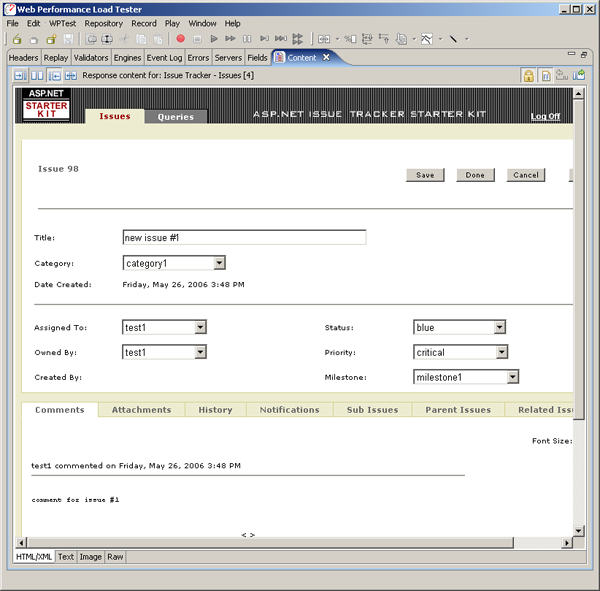Select the Issues tab in Issue Tracker
The height and width of the screenshot is (591, 600).
click(115, 116)
